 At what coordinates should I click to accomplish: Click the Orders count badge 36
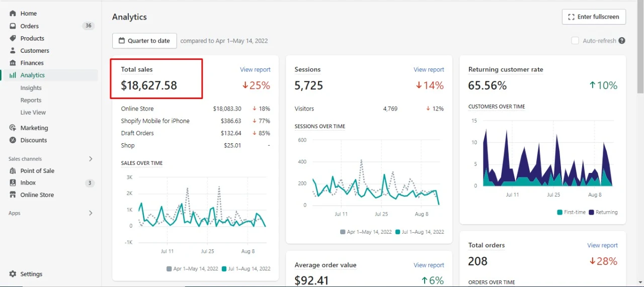89,26
